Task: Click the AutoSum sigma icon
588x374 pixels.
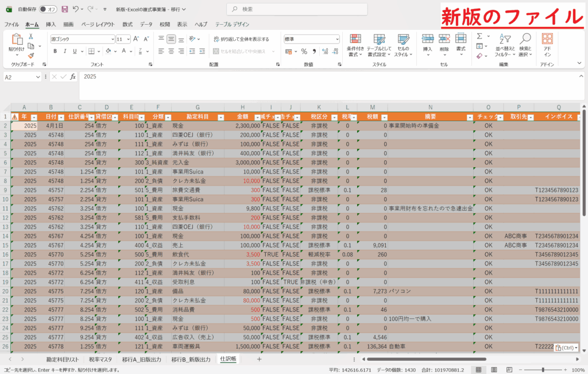Action: click(x=479, y=36)
